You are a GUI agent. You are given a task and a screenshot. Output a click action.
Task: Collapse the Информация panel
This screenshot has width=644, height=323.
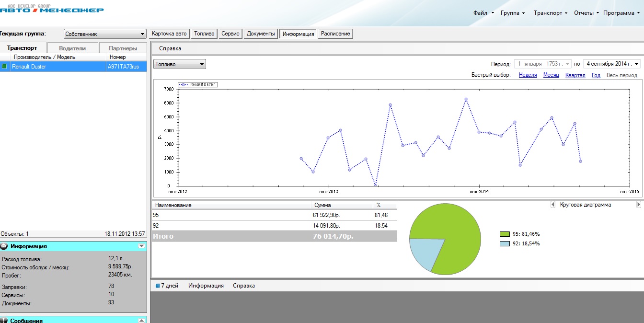pyautogui.click(x=141, y=246)
